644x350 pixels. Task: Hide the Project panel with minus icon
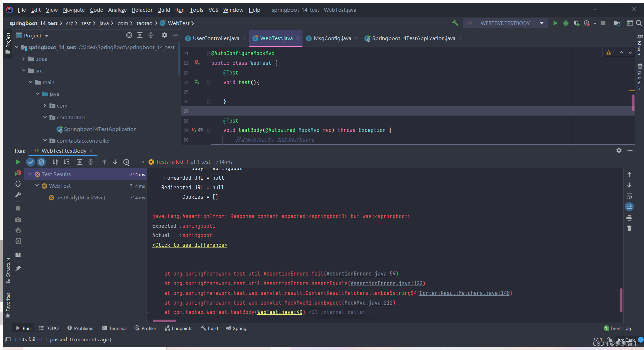(x=175, y=35)
